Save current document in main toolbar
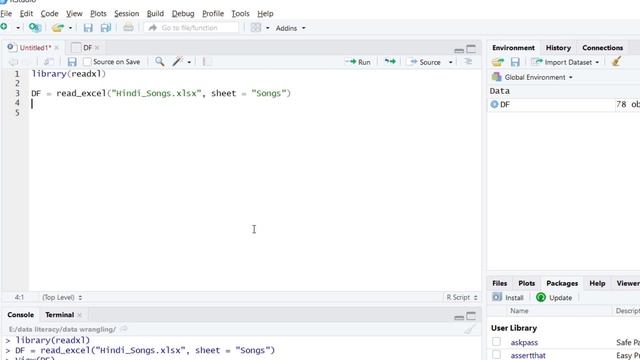The width and height of the screenshot is (640, 360). click(x=88, y=27)
